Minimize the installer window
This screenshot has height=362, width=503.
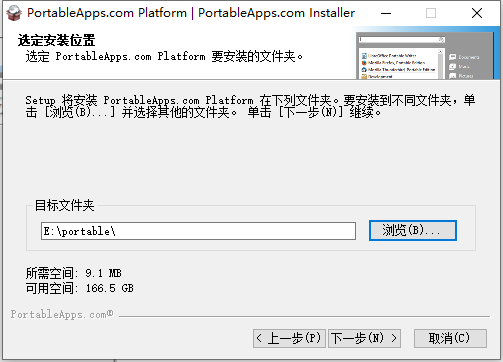[x=386, y=13]
